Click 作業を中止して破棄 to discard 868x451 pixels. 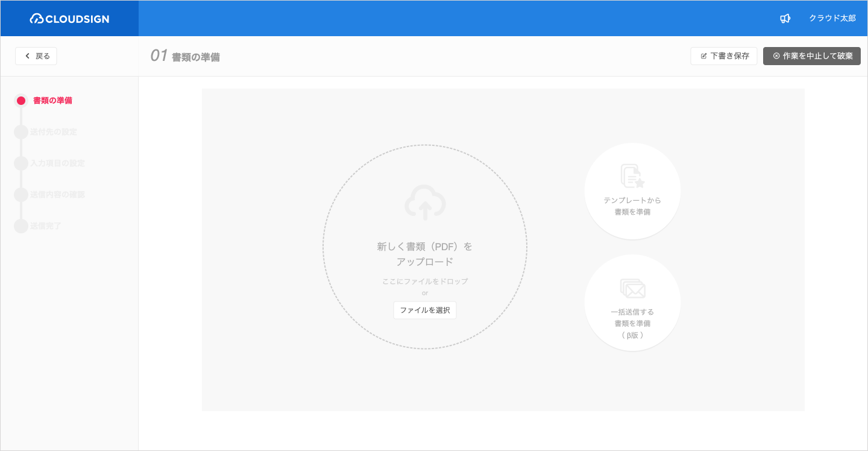click(812, 56)
